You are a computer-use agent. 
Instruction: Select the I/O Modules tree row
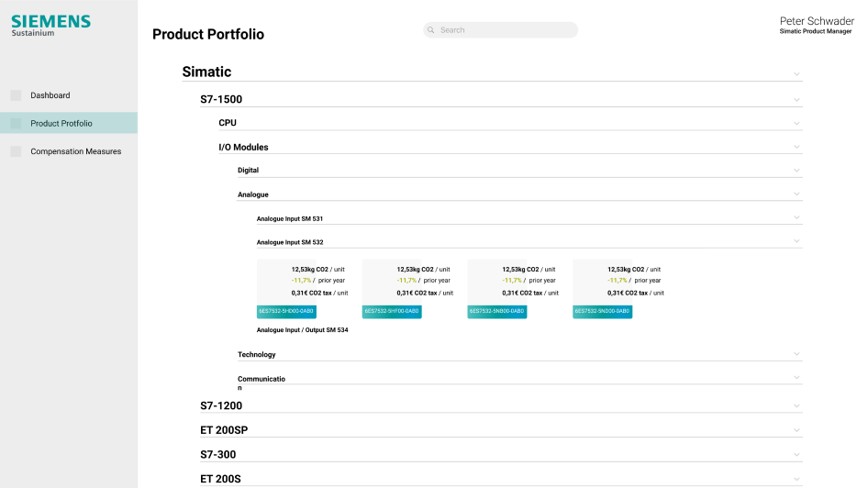pos(510,147)
